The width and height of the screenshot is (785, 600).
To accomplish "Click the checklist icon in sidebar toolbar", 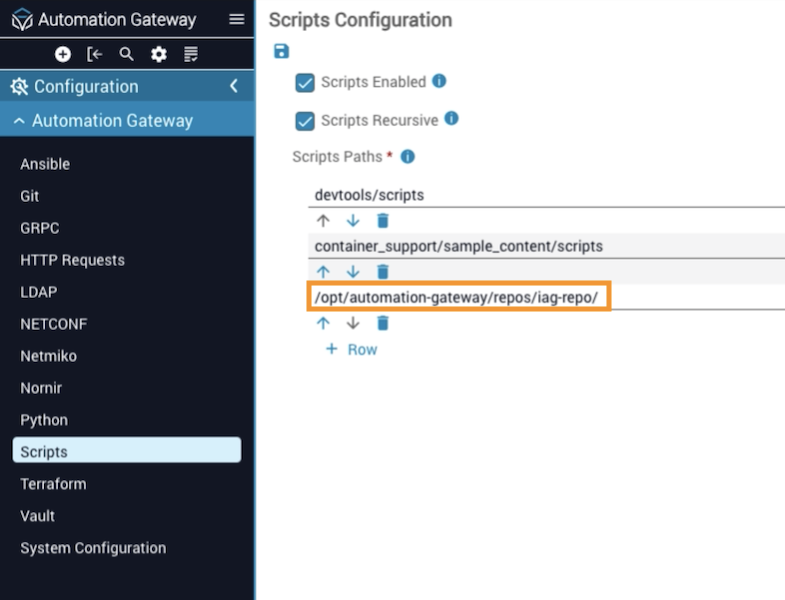I will click(190, 54).
